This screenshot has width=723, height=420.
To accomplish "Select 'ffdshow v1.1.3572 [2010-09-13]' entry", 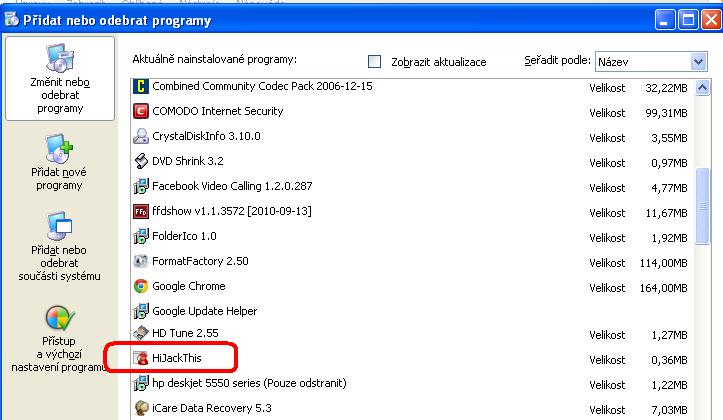I will tap(231, 211).
